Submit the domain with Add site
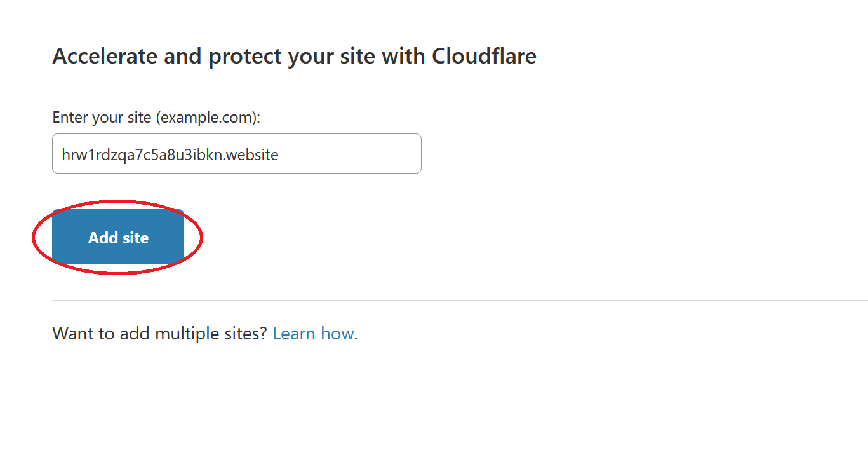The image size is (868, 457). coord(118,238)
